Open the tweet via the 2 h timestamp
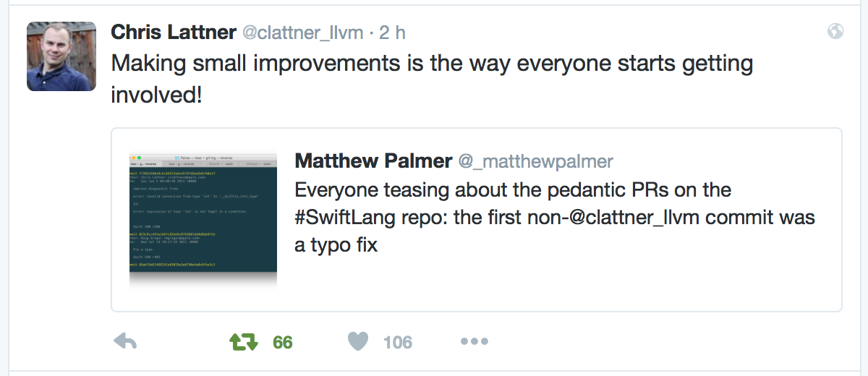Screen dimensions: 868x376 (393, 33)
